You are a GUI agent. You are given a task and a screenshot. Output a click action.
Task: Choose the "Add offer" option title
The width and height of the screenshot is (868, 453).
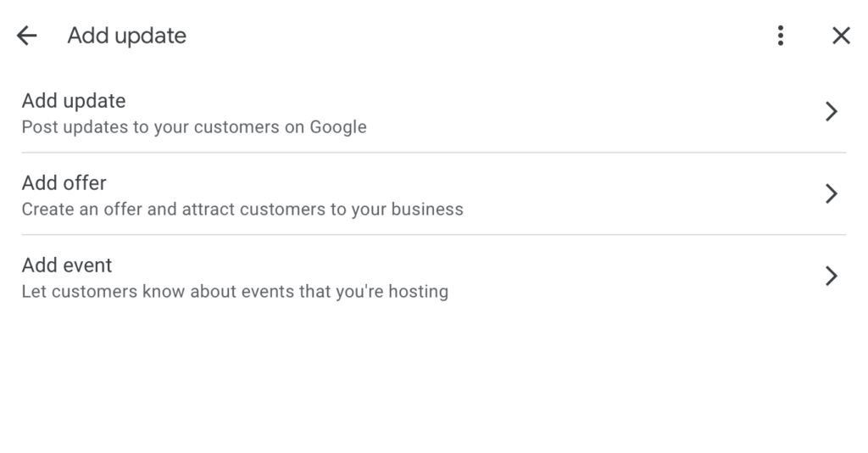(64, 183)
